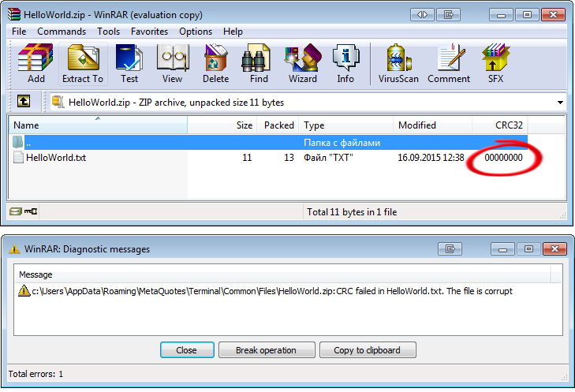
Task: Click Copy to clipboard button
Action: (368, 350)
